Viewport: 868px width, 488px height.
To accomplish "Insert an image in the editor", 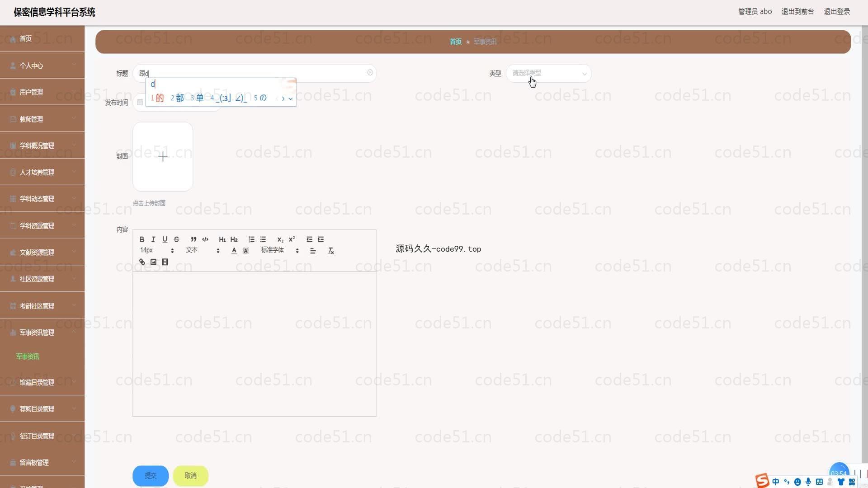I will pyautogui.click(x=153, y=262).
